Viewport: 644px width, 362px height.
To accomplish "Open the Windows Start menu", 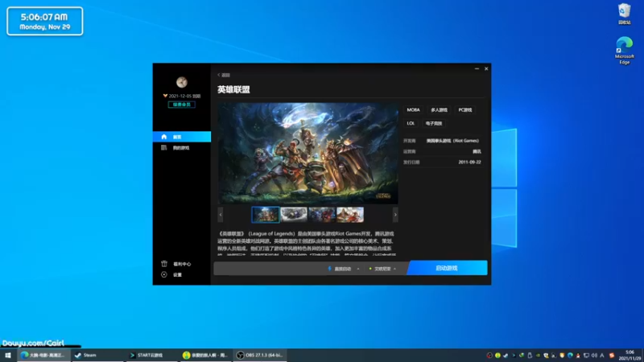I will point(8,356).
